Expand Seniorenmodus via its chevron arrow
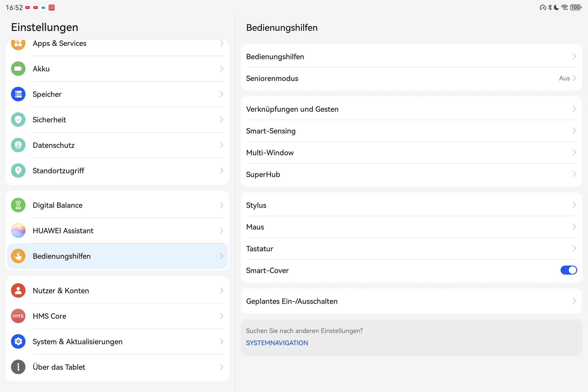 coord(574,78)
